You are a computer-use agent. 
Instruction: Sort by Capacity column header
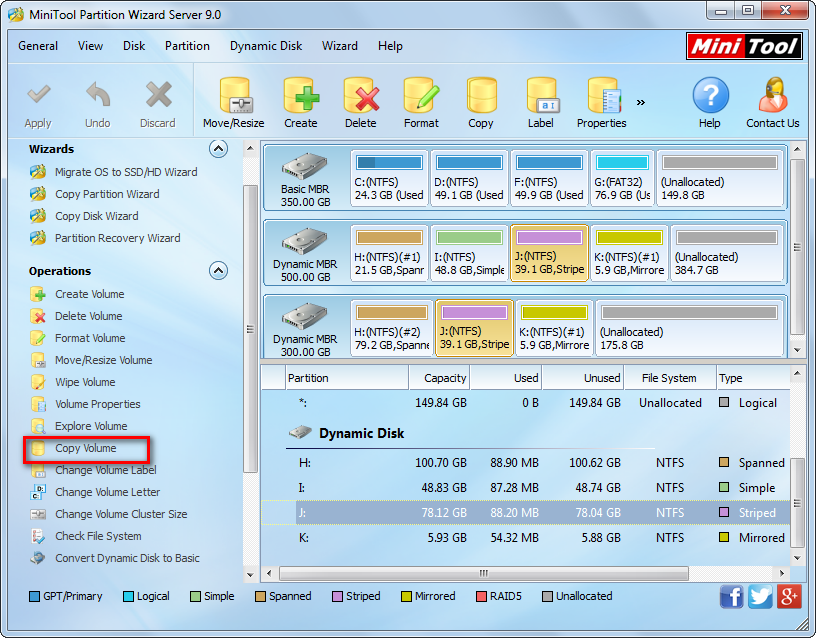click(x=439, y=378)
